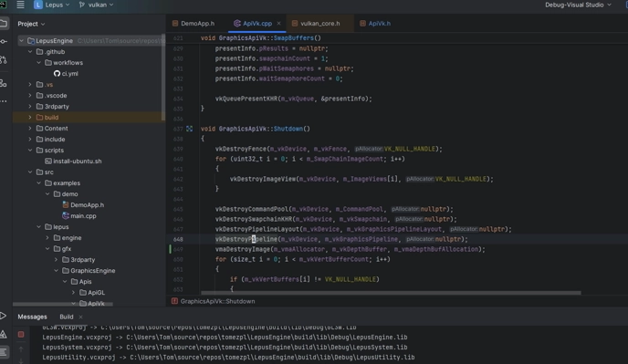
Task: Click line number 648 in gutter
Action: pos(178,239)
